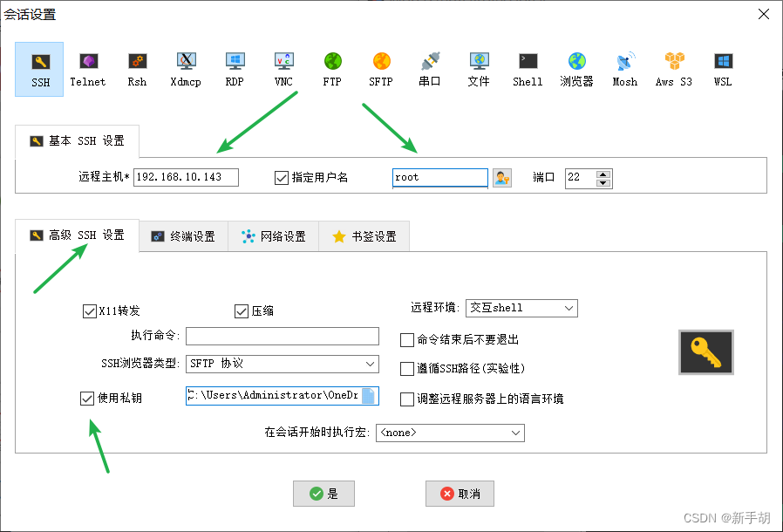
Task: Open the 远程环境 dropdown
Action: click(x=521, y=308)
